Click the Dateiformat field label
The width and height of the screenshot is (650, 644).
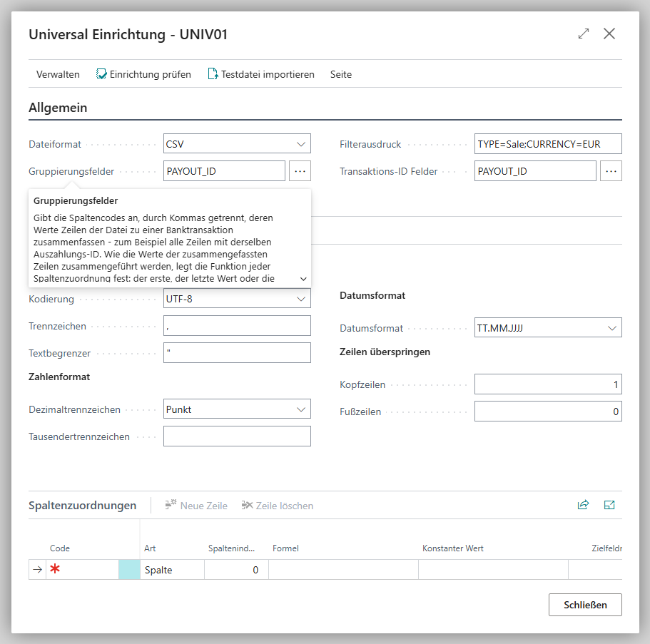coord(55,144)
